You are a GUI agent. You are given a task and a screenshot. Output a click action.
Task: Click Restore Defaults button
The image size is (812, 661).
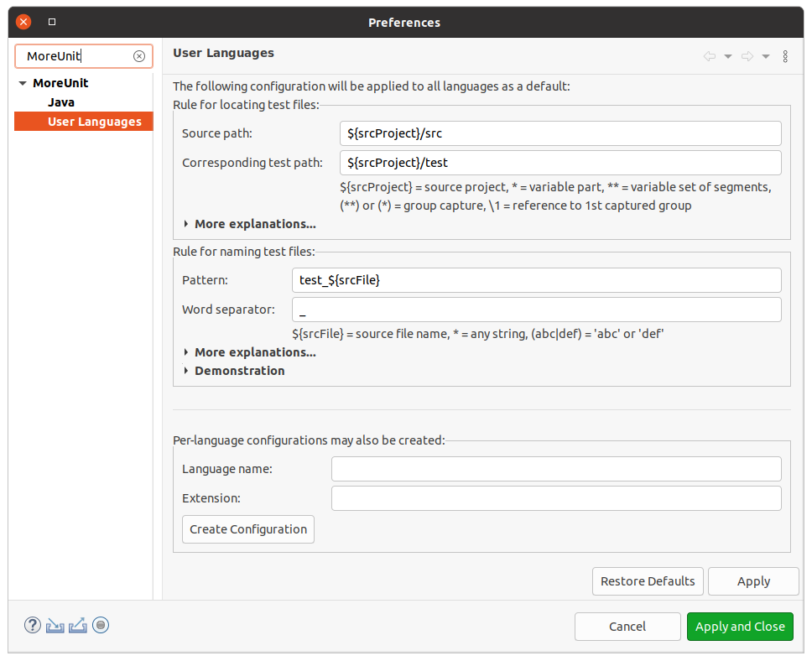click(x=648, y=581)
